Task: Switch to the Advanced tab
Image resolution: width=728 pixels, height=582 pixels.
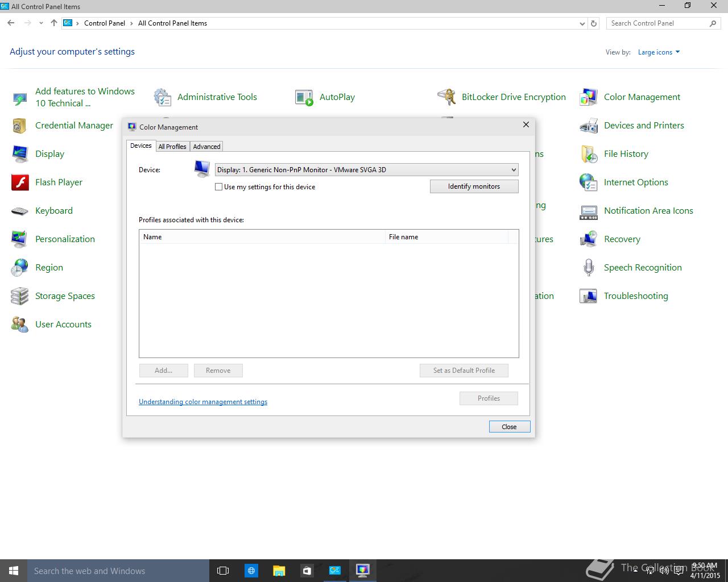Action: click(206, 146)
